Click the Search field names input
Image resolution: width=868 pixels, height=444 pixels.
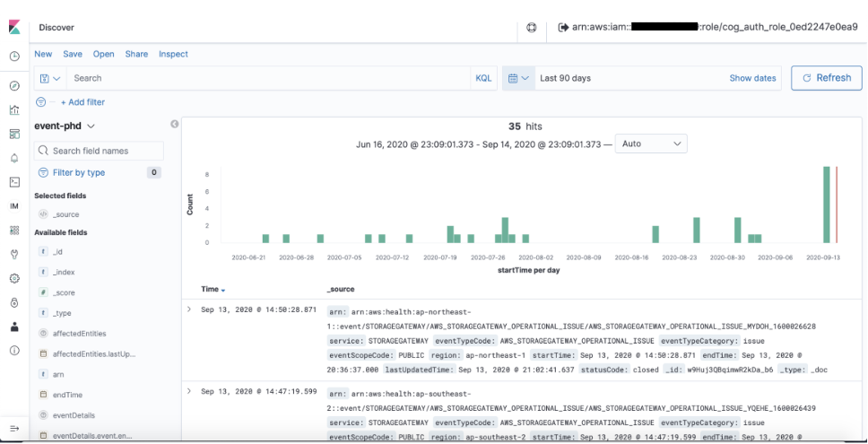99,151
